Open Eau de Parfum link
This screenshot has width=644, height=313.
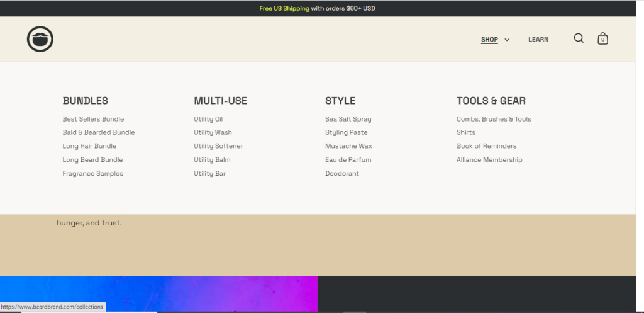click(348, 159)
